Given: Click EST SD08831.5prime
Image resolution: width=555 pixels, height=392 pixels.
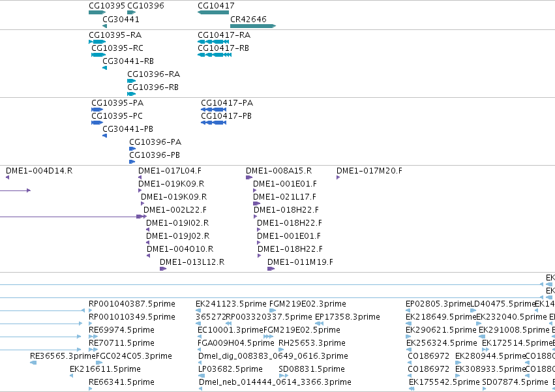Looking at the screenshot, I should [312, 370].
